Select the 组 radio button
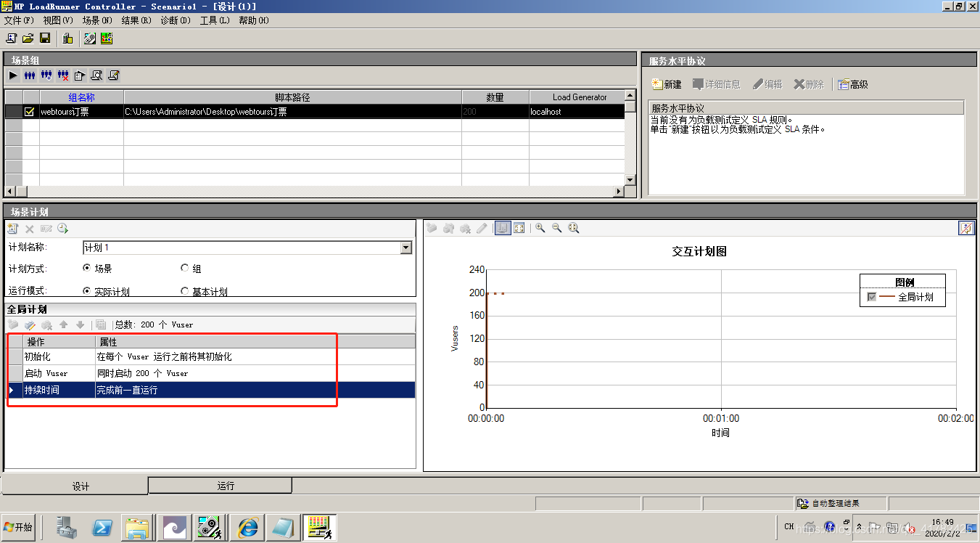 [185, 268]
